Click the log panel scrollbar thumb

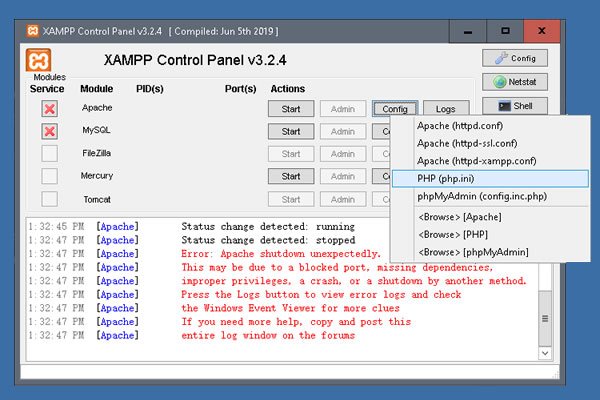545,318
